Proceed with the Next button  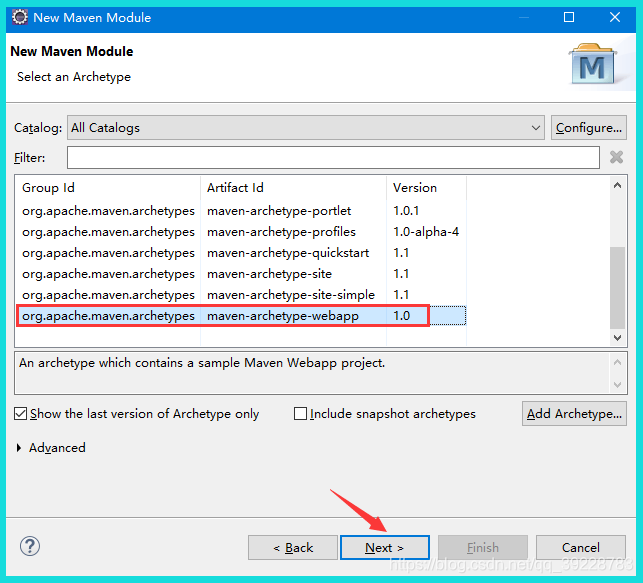(x=385, y=547)
